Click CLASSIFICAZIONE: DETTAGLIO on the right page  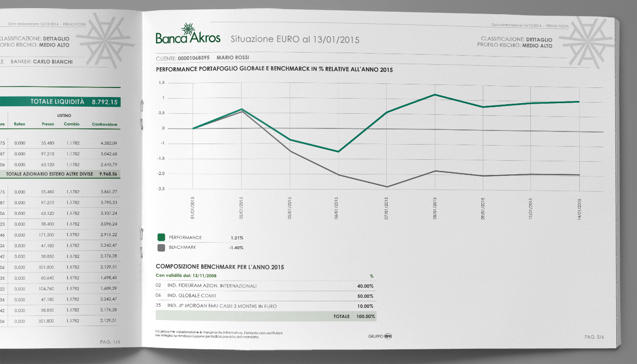[x=517, y=39]
